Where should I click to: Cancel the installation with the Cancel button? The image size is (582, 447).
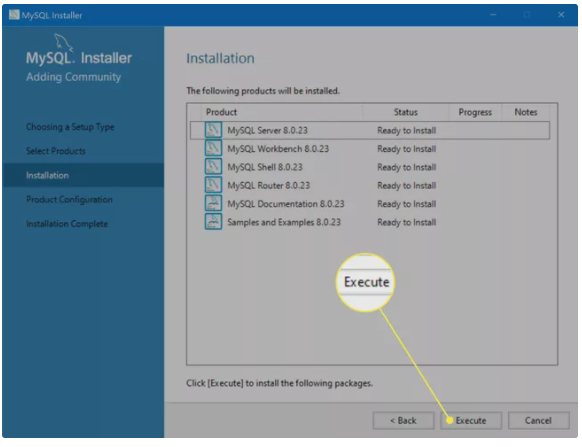(538, 420)
